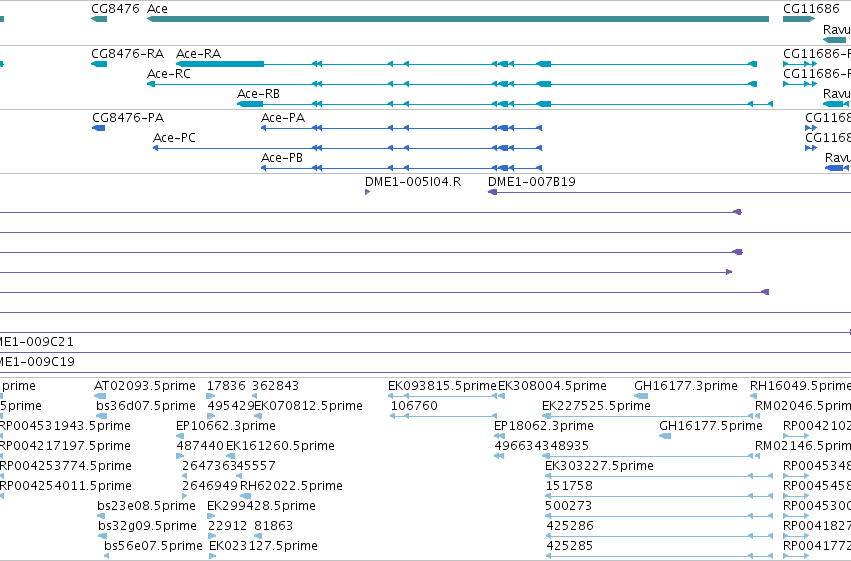
Task: Click the 106760 feature label
Action: [414, 406]
